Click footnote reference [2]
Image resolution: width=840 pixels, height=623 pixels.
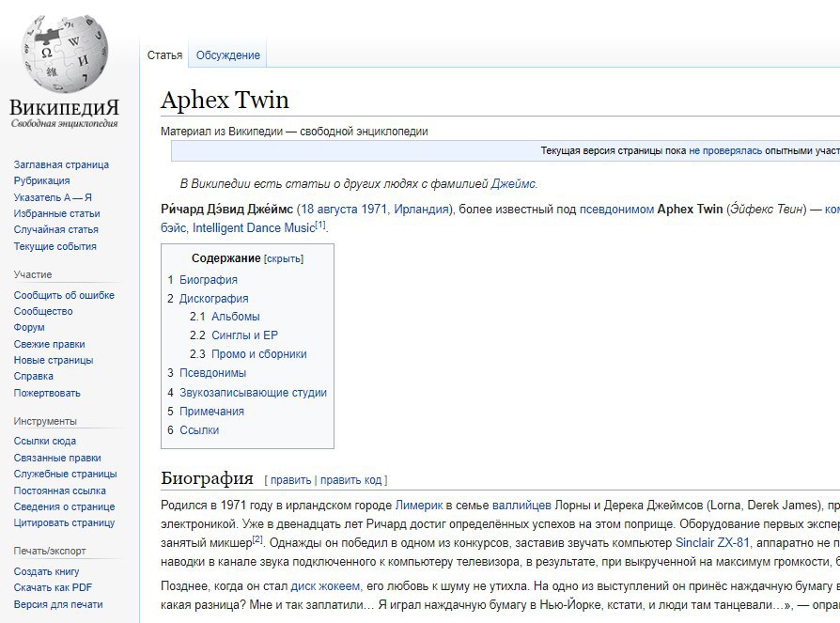coord(257,539)
